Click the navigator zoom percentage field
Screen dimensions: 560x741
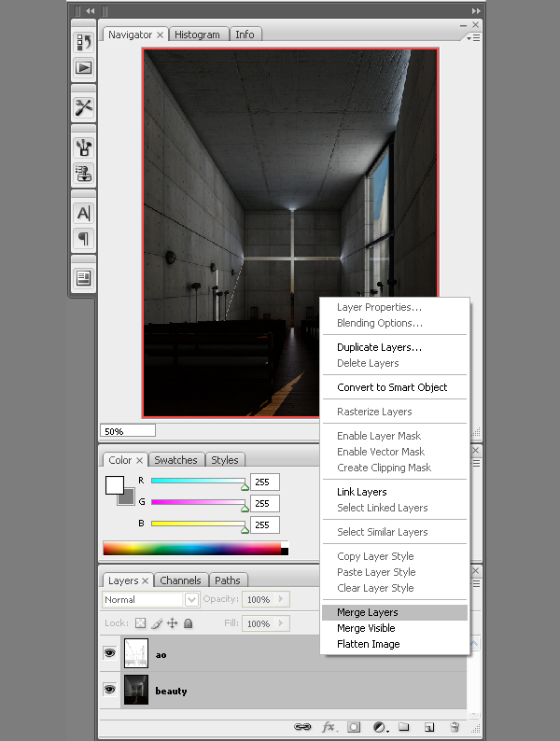[128, 431]
